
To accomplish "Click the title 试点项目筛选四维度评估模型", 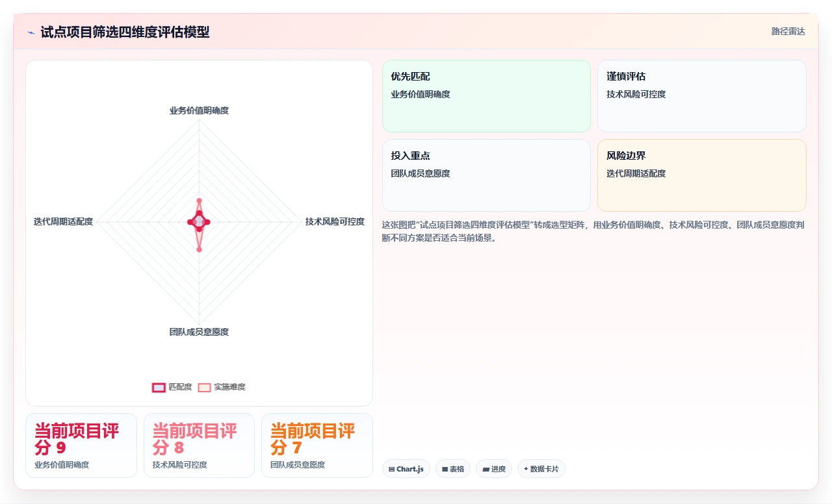I will click(x=125, y=32).
